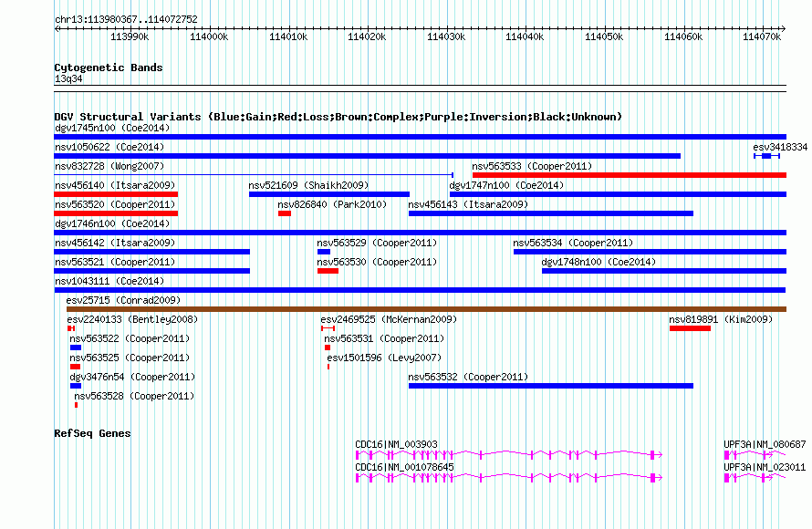Screen dimensions: 812x529
Task: Select the nsv563534 (Cooper2011) gain bar
Action: (650, 252)
